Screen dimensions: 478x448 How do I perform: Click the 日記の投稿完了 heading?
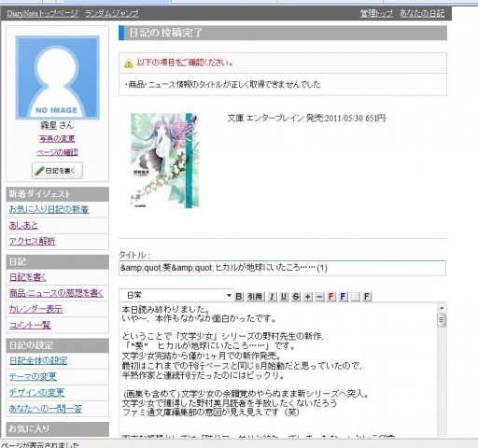click(166, 33)
